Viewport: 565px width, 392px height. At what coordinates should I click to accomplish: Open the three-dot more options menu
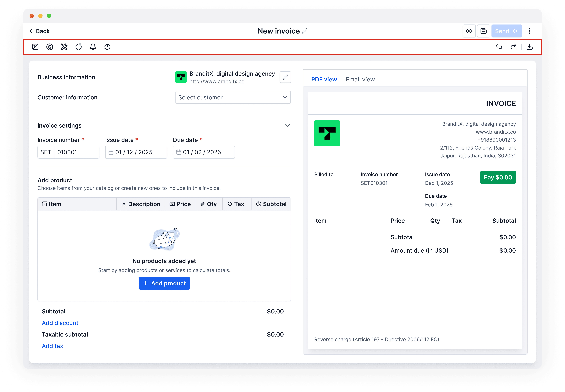530,31
